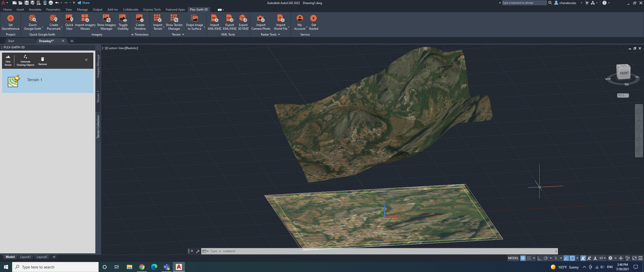This screenshot has height=272, width=644.
Task: Switch to Layout1 tab
Action: [25, 257]
